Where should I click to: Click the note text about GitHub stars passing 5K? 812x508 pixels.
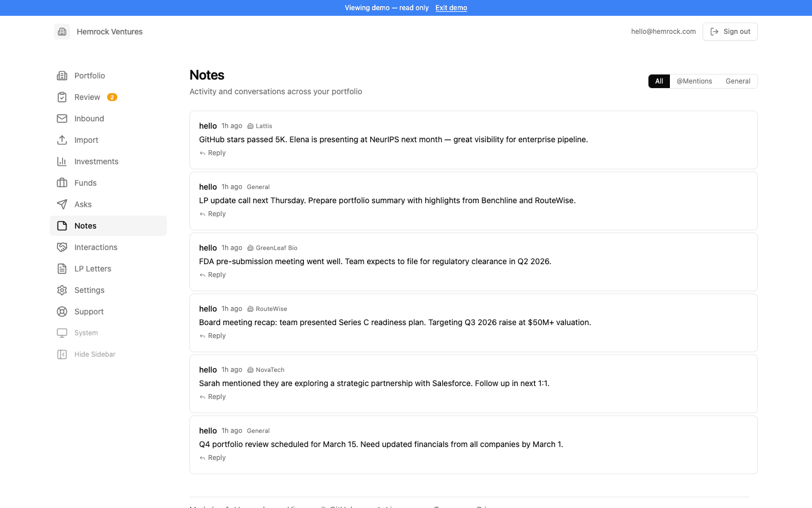pos(394,139)
